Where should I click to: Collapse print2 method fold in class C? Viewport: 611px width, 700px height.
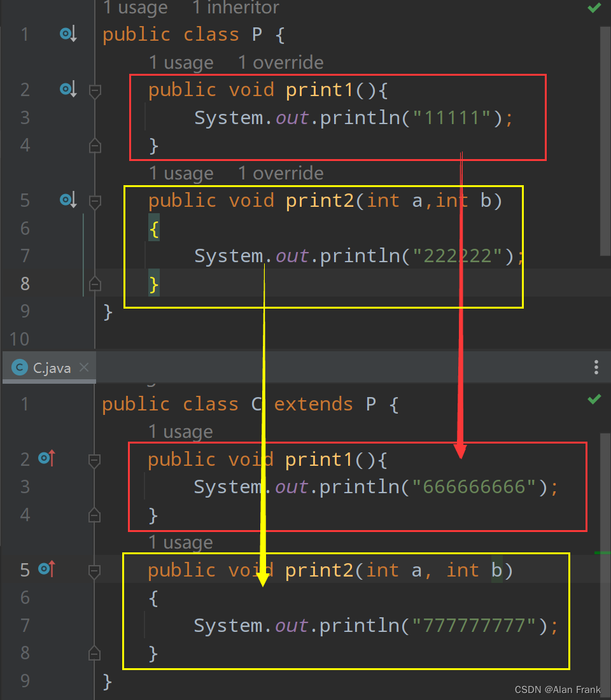click(x=94, y=571)
